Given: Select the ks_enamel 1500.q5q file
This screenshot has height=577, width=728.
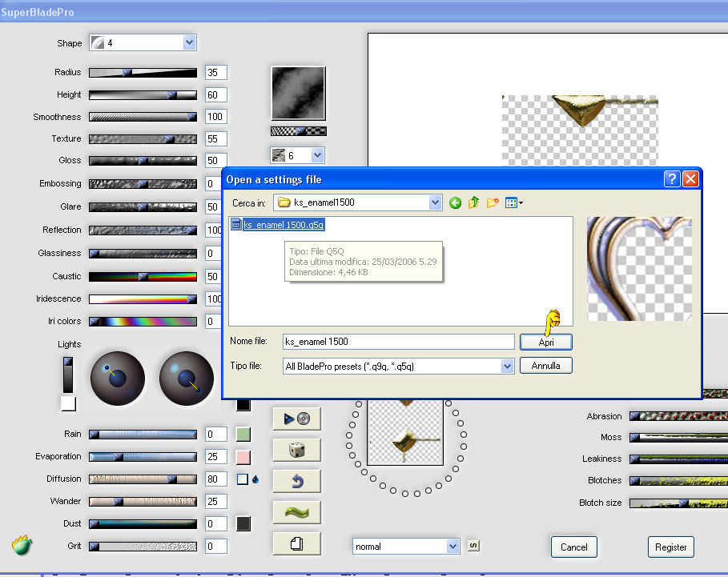Looking at the screenshot, I should point(284,225).
